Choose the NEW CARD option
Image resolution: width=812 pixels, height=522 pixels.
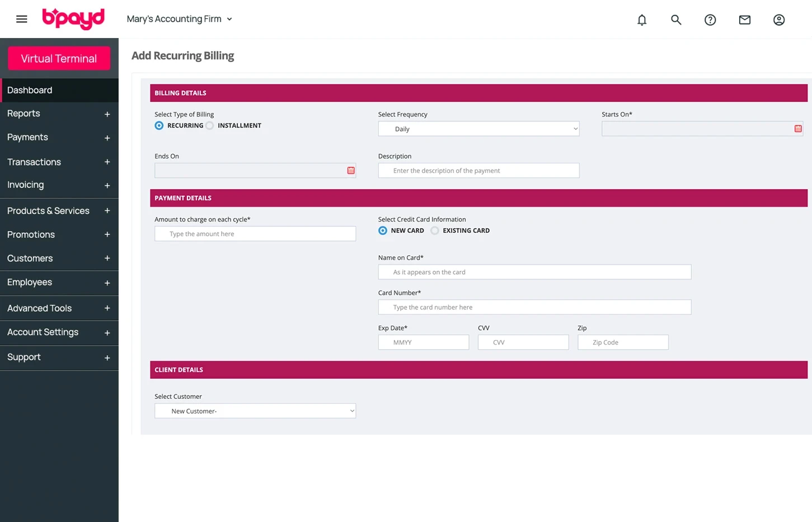click(383, 231)
